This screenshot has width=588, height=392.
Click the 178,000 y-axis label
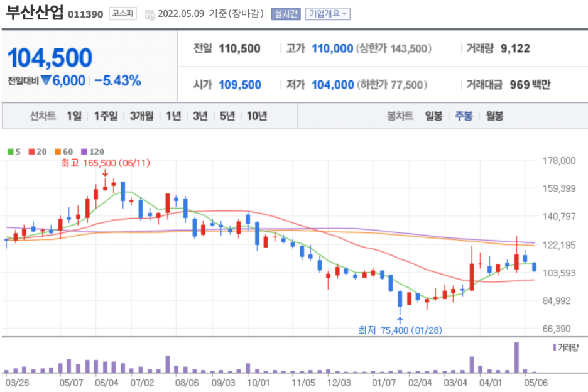tap(558, 161)
